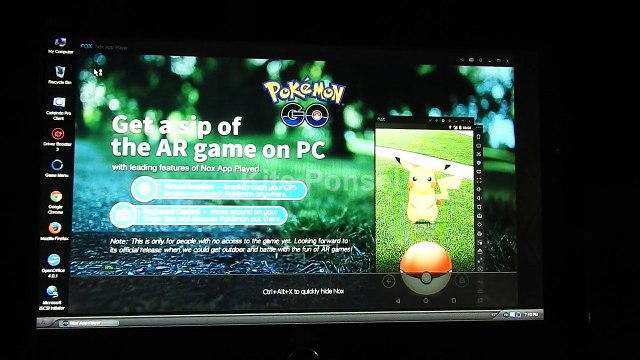The image size is (640, 360).
Task: Click the 7:10 PM taskbar clock
Action: point(531,315)
